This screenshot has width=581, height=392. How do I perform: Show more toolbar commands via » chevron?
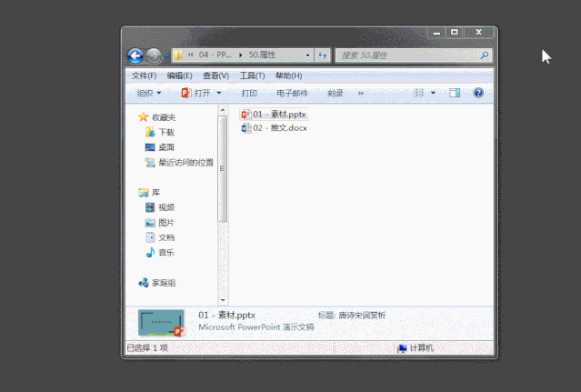point(361,93)
